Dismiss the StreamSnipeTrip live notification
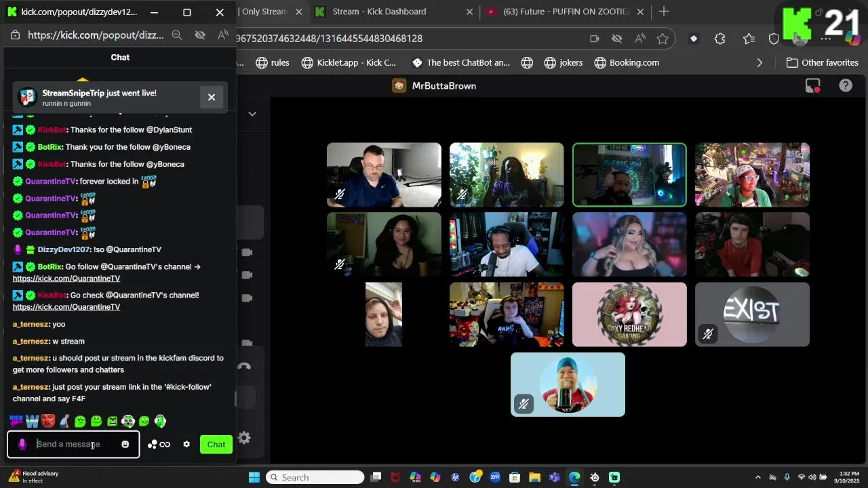Viewport: 868px width, 488px height. pos(212,97)
